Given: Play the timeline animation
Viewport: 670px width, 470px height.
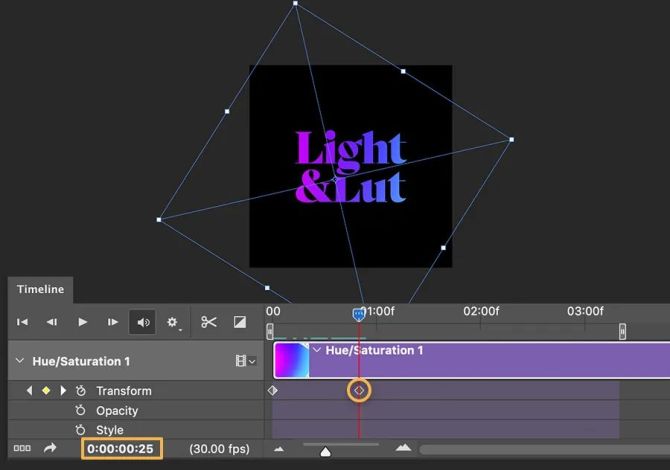Looking at the screenshot, I should coord(82,322).
